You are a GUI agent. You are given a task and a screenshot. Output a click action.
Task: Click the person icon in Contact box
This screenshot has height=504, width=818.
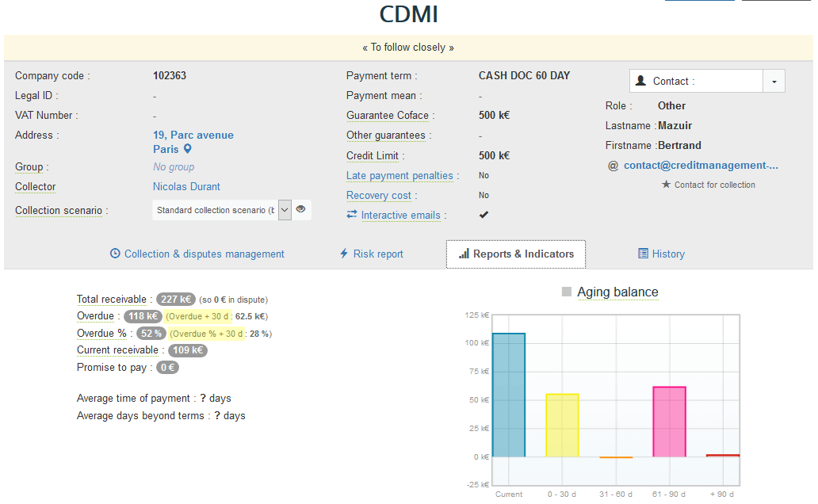[641, 81]
